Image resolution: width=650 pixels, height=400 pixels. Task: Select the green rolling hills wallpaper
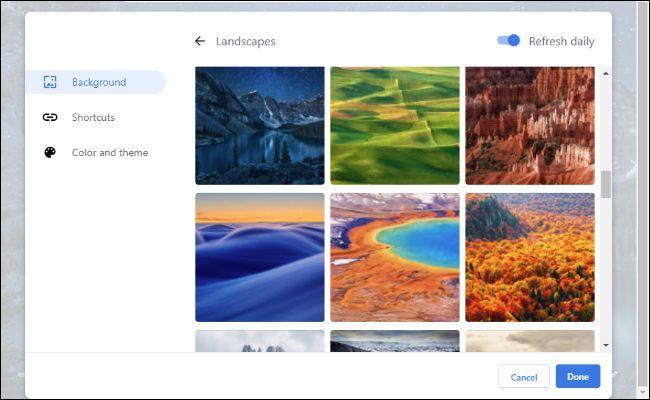395,126
